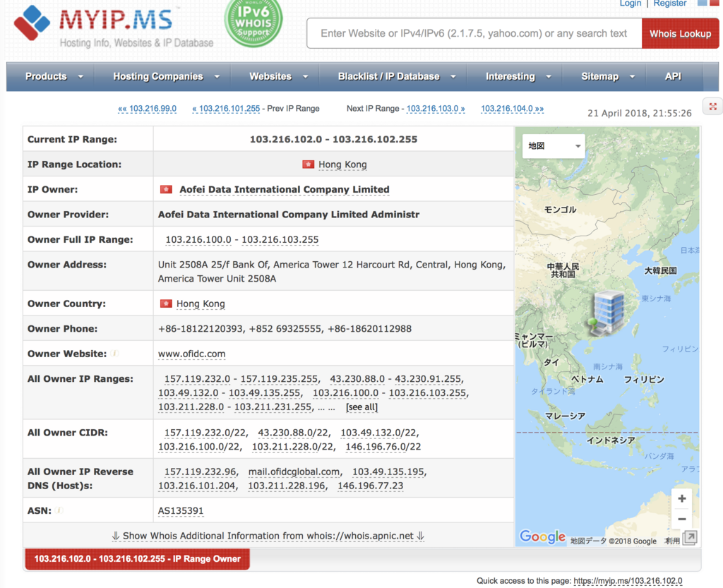Viewport: 723px width, 588px height.
Task: Click the Google logo on the map
Action: pos(542,536)
